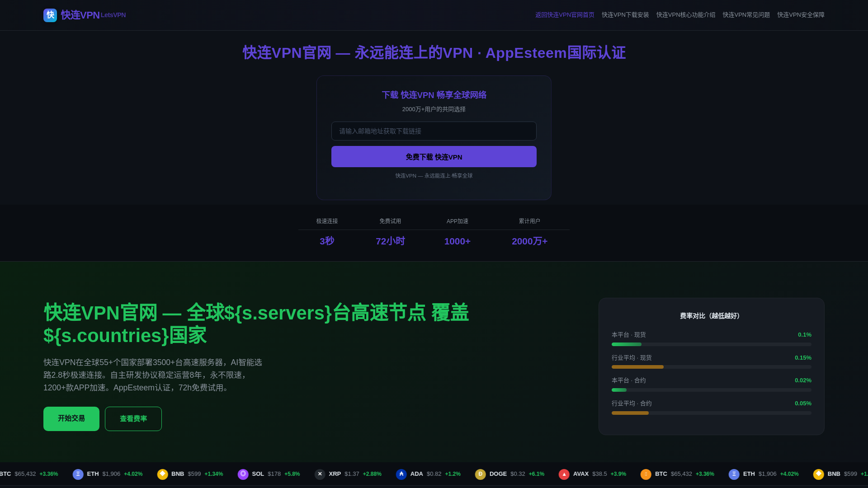Click the second ETH coin icon after BTC

[734, 474]
